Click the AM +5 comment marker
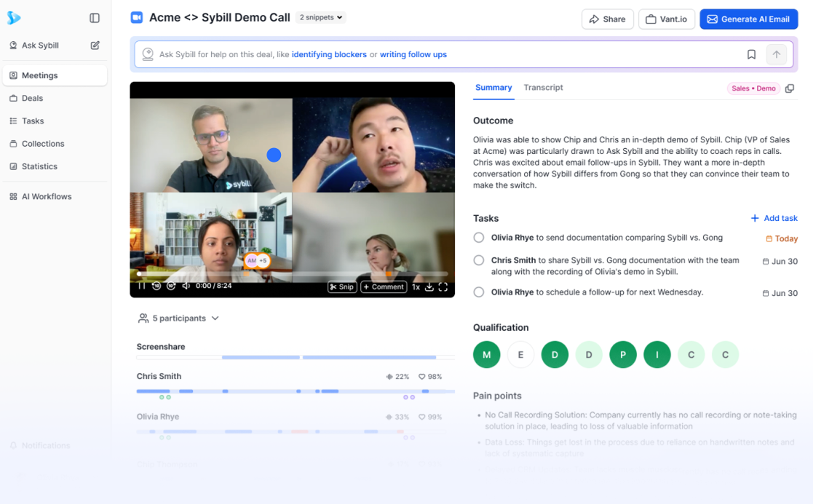The width and height of the screenshot is (813, 504). pyautogui.click(x=257, y=260)
